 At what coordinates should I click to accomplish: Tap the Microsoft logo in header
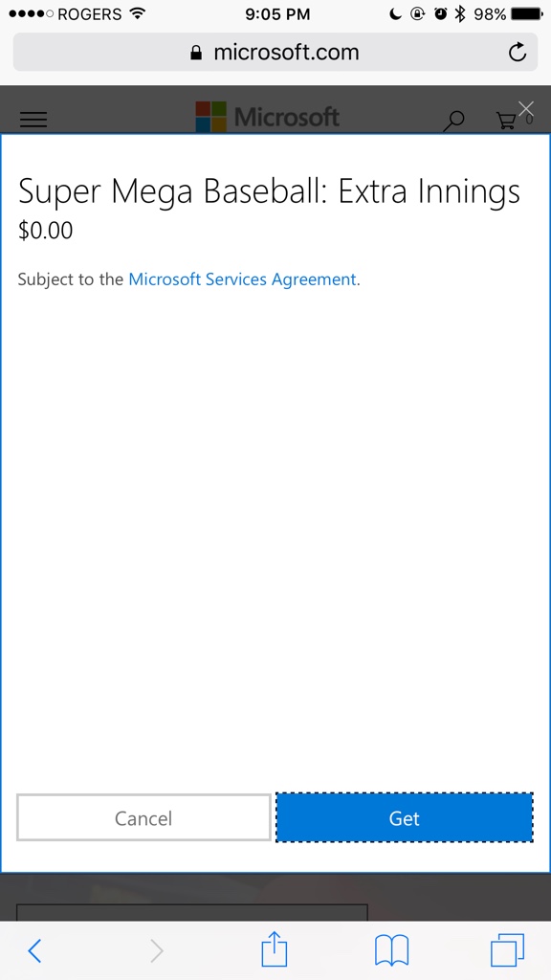click(268, 116)
